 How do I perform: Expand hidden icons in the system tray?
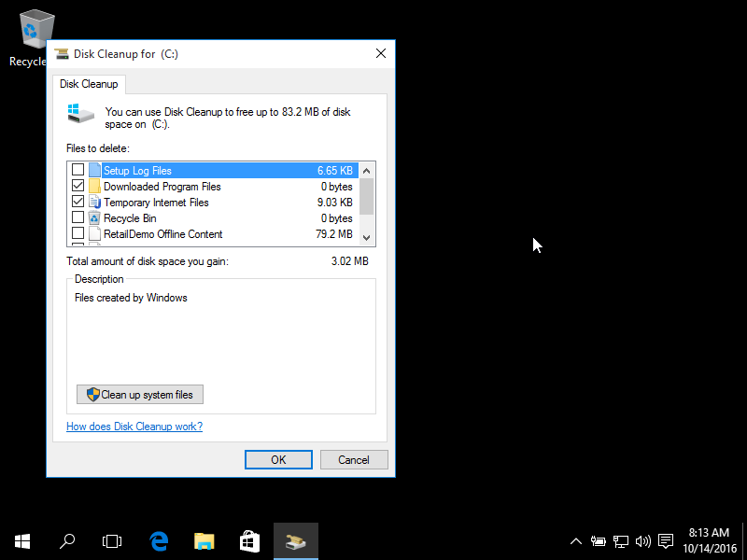coord(576,540)
